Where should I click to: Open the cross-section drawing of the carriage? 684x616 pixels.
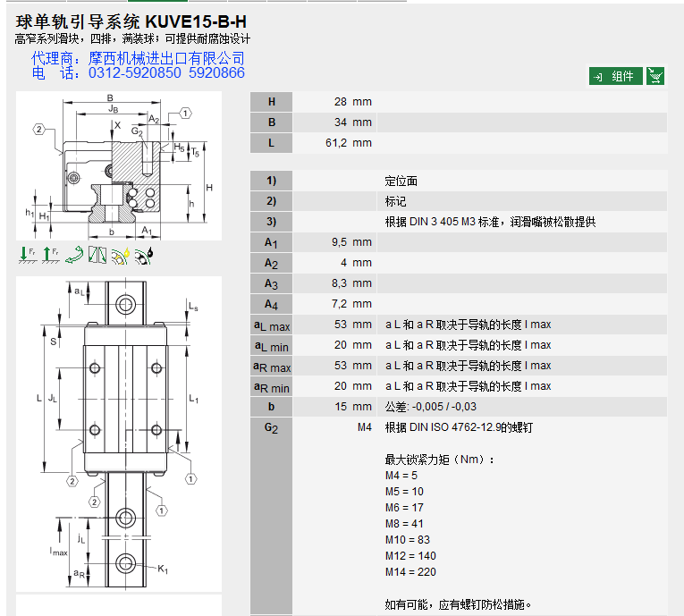[118, 166]
